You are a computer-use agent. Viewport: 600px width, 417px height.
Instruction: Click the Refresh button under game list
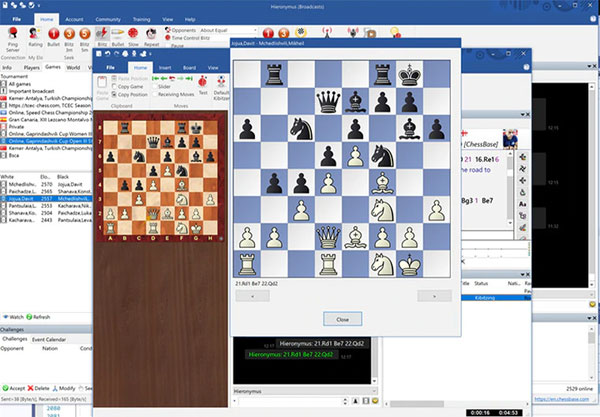[x=41, y=317]
